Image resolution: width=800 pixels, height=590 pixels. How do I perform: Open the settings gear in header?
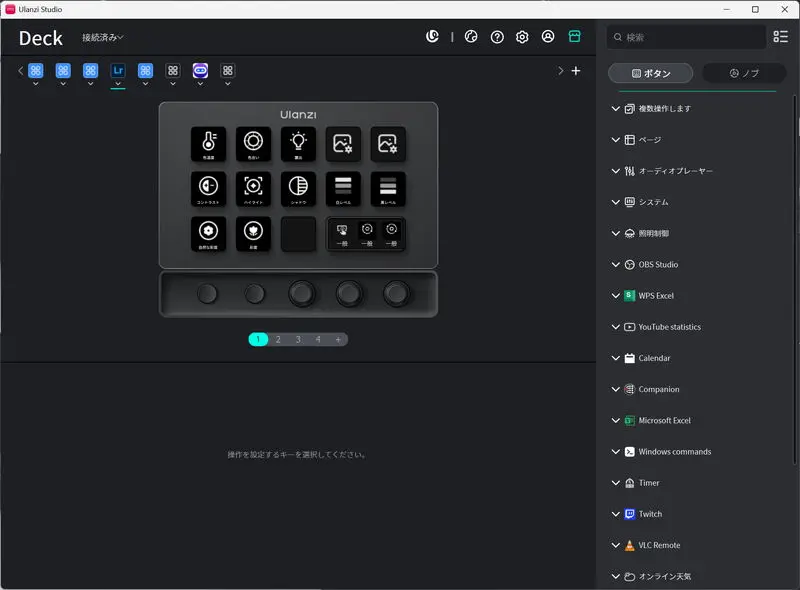522,37
